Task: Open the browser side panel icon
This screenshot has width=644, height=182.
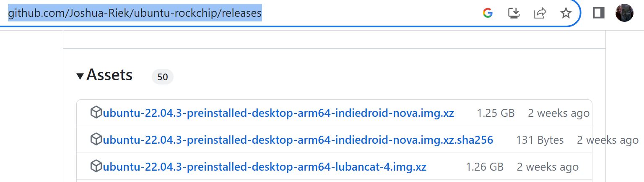Action: click(599, 13)
